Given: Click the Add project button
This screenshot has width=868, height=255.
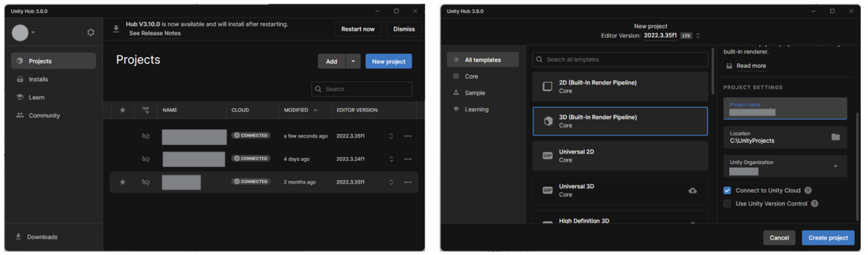Looking at the screenshot, I should pyautogui.click(x=332, y=61).
